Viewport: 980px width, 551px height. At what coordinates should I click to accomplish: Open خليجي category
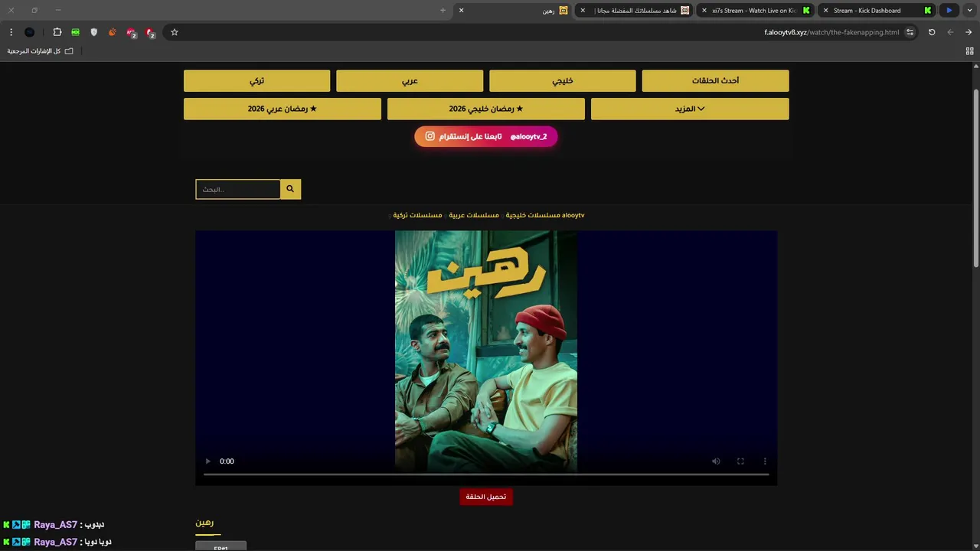click(563, 80)
